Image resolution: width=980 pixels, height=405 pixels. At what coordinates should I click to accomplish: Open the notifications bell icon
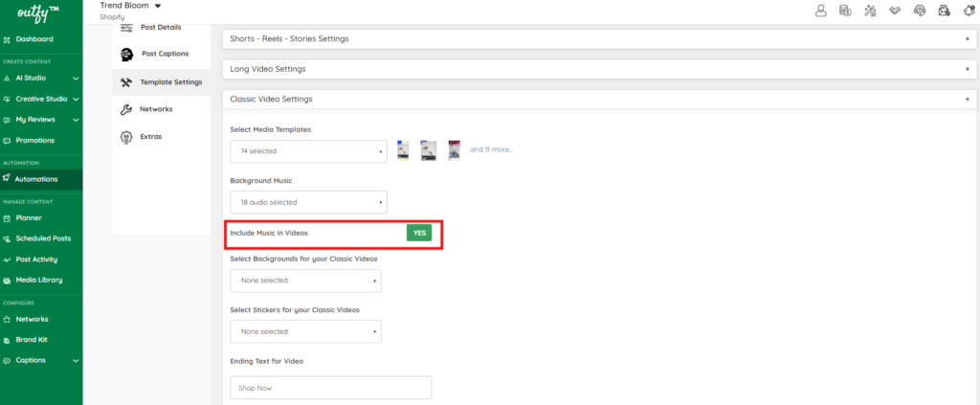click(969, 10)
